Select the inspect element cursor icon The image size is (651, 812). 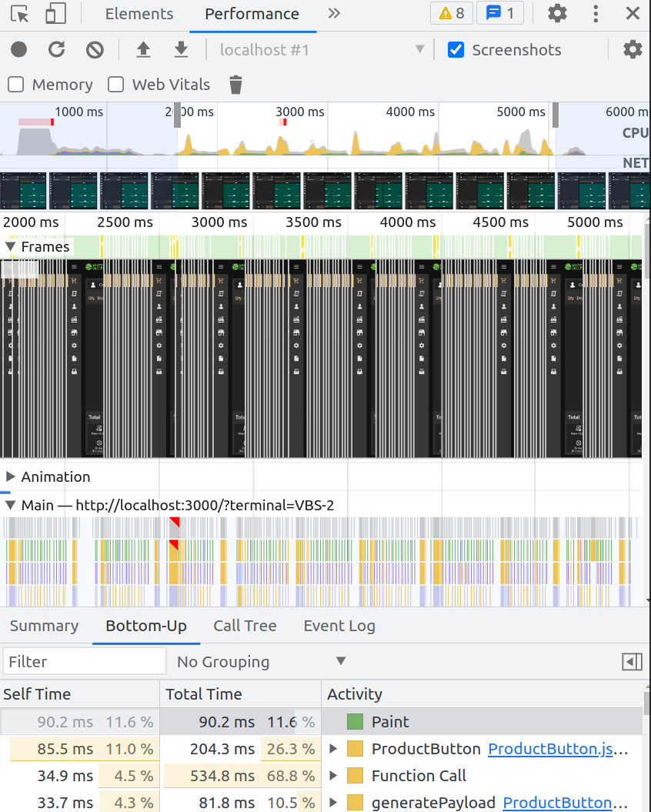(x=20, y=14)
